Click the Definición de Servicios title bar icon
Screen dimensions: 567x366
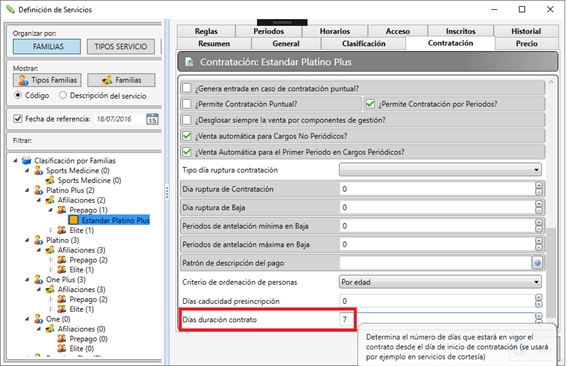click(10, 9)
